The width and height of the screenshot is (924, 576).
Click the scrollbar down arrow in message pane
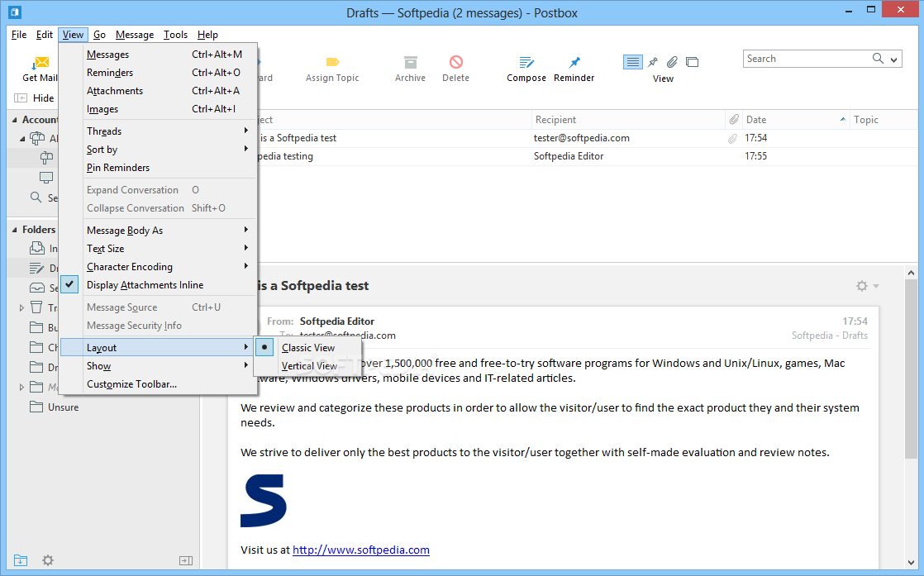tap(911, 563)
